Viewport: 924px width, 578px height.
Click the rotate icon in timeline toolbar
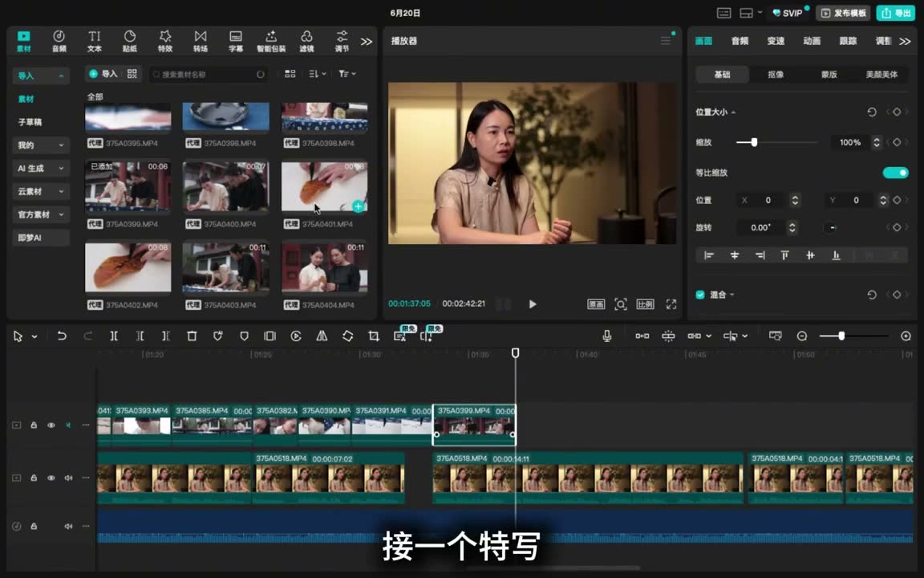347,336
